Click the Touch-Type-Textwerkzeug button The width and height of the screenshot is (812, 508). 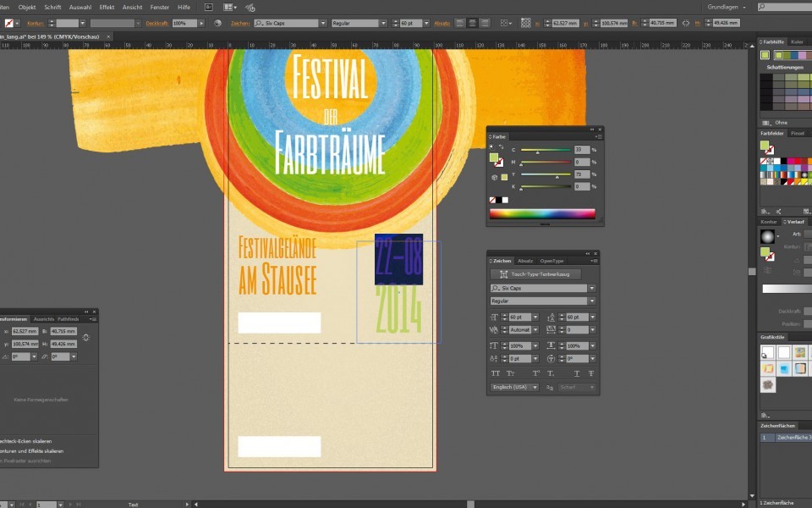pyautogui.click(x=535, y=274)
